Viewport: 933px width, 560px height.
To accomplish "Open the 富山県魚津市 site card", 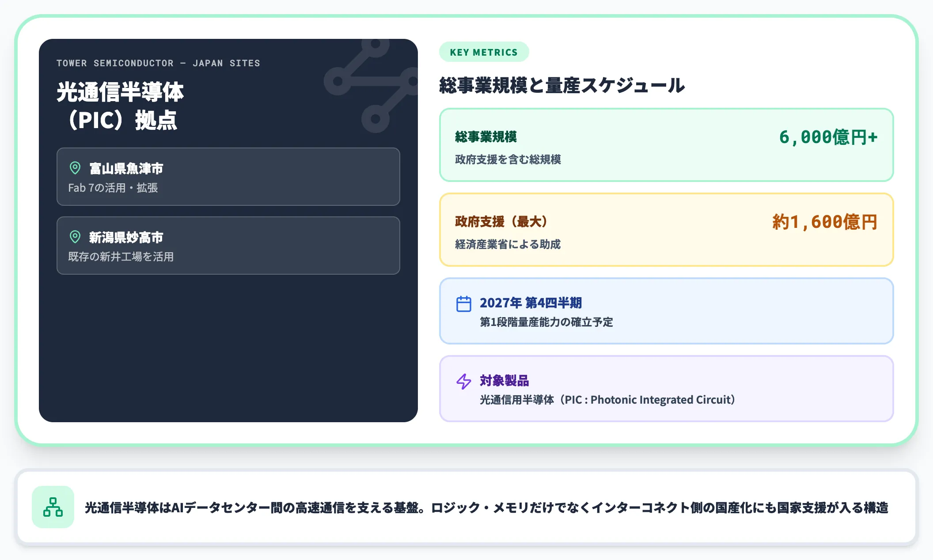I will pyautogui.click(x=228, y=177).
